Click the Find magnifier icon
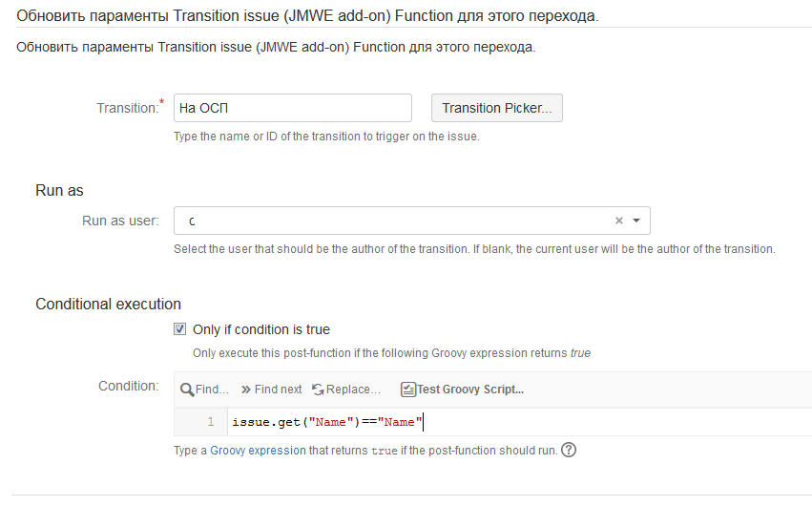812x506 pixels. [186, 390]
